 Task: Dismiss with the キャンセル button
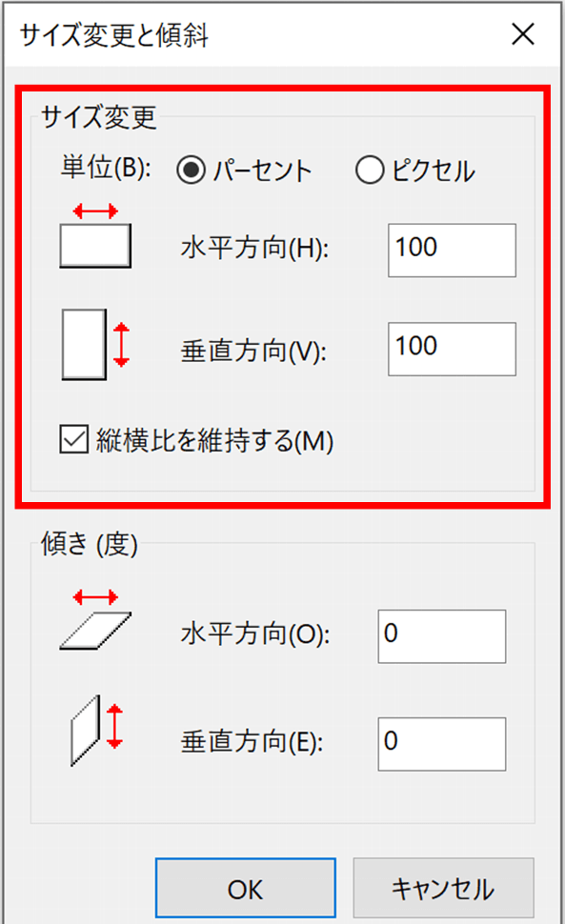tap(444, 888)
